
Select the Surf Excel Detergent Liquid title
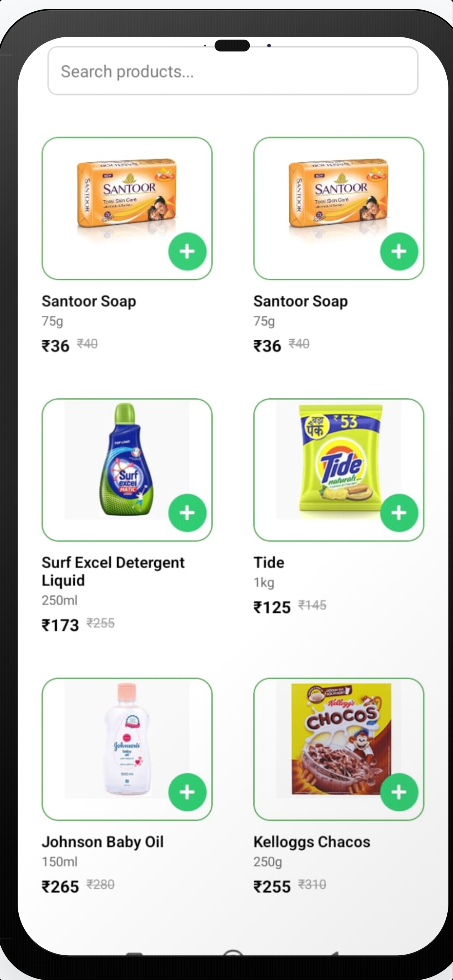pyautogui.click(x=113, y=571)
